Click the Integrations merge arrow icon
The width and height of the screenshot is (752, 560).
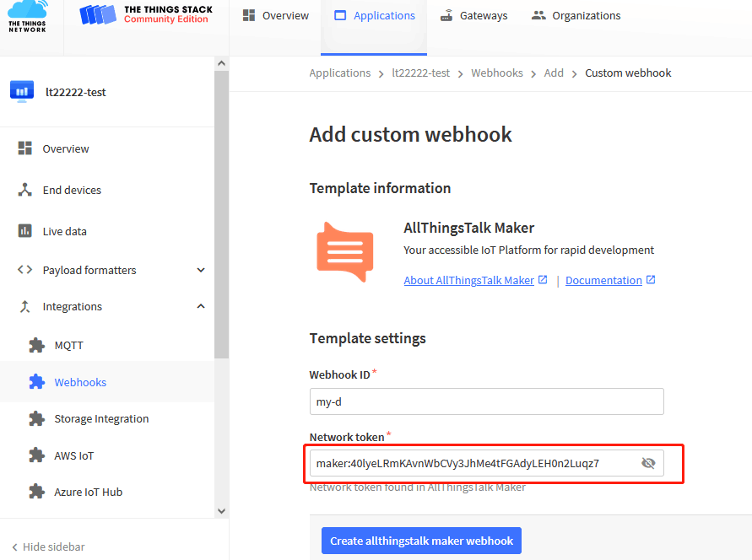coord(25,306)
